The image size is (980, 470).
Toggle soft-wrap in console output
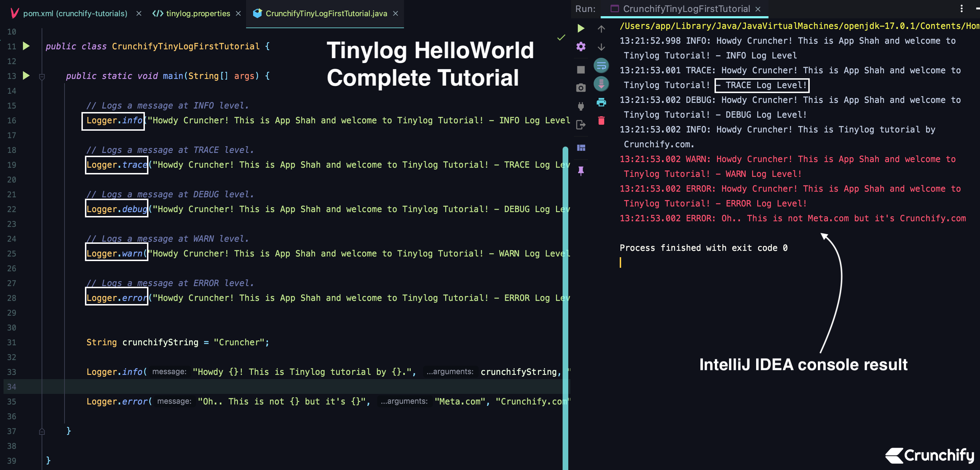(601, 66)
